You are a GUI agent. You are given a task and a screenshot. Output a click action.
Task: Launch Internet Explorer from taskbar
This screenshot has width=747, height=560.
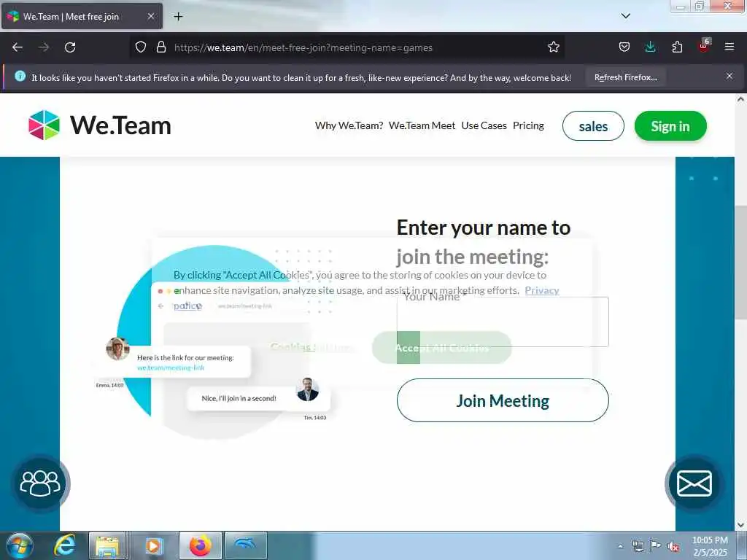[x=65, y=545]
